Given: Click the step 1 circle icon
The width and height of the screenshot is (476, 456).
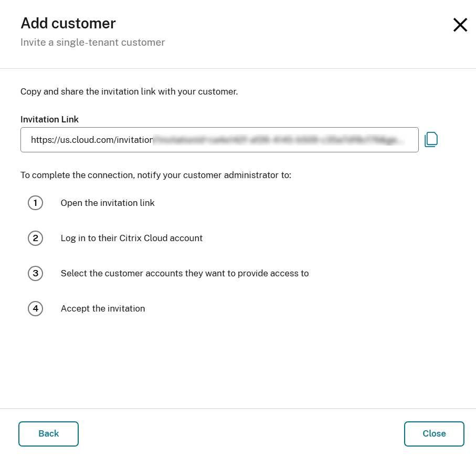Looking at the screenshot, I should click(x=35, y=203).
